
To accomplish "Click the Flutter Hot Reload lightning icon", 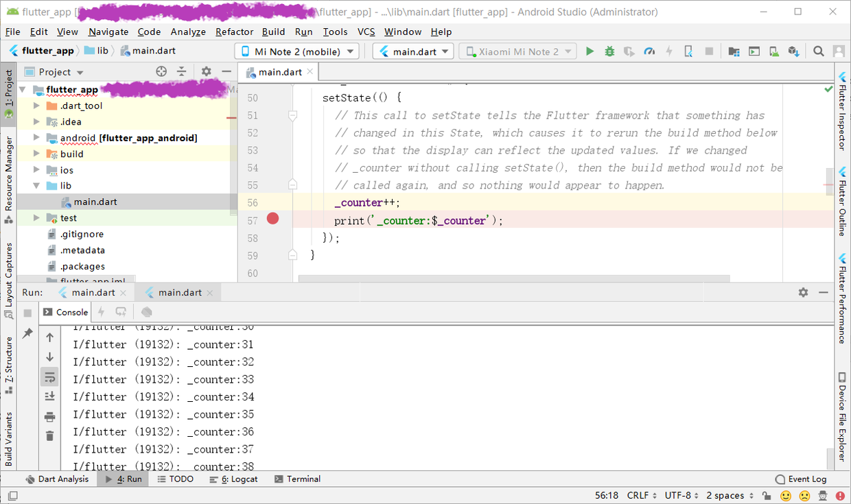I will pyautogui.click(x=668, y=51).
